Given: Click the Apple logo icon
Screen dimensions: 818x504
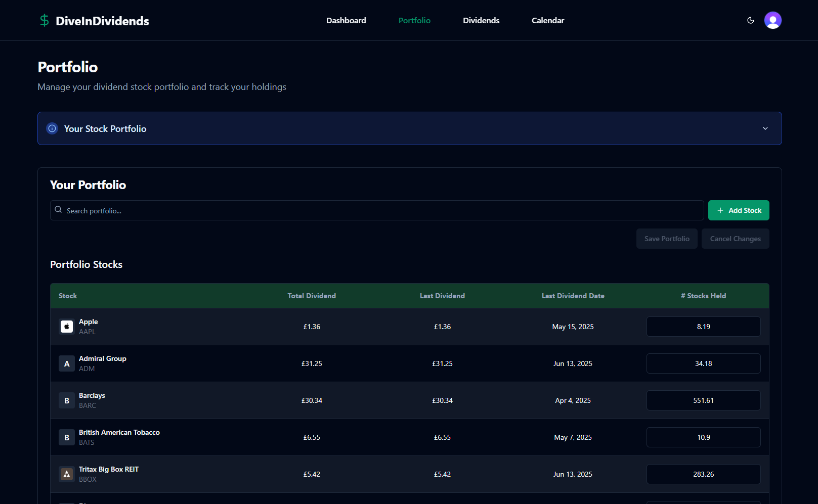Looking at the screenshot, I should pos(67,327).
